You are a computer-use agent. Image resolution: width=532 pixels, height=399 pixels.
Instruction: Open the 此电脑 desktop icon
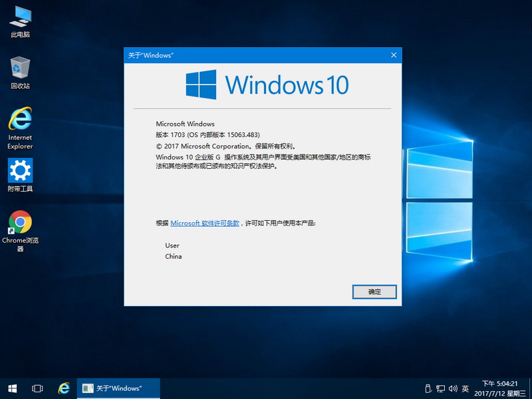(21, 23)
